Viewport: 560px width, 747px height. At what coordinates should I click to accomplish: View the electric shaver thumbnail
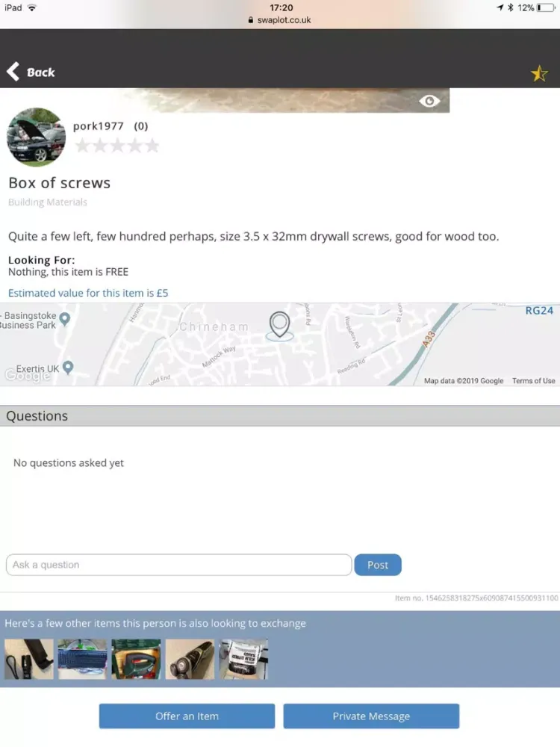point(190,660)
